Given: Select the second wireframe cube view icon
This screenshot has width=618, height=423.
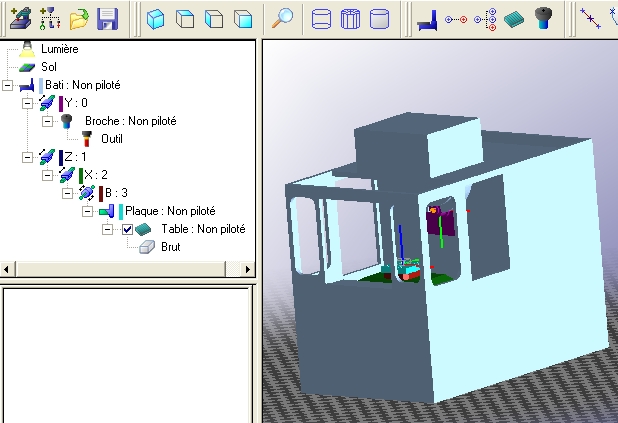Looking at the screenshot, I should [x=185, y=19].
